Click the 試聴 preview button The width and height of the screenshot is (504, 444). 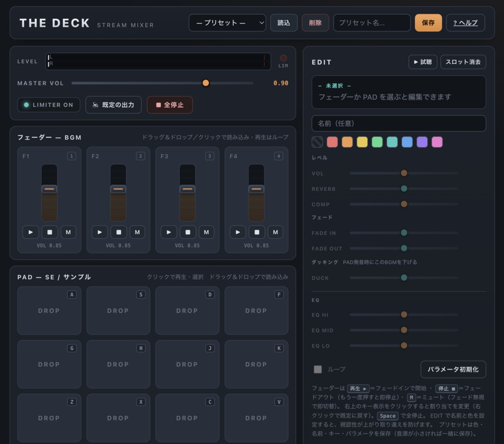[x=423, y=62]
